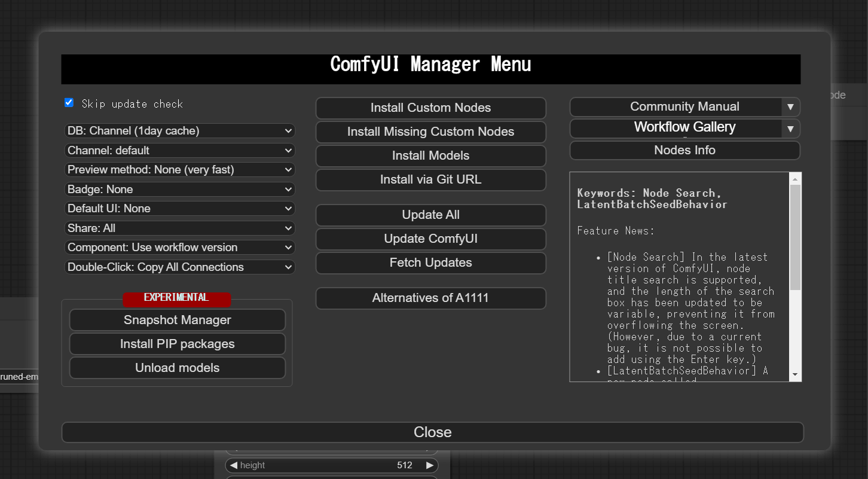Open the Snapshot Manager
This screenshot has width=868, height=479.
click(177, 320)
